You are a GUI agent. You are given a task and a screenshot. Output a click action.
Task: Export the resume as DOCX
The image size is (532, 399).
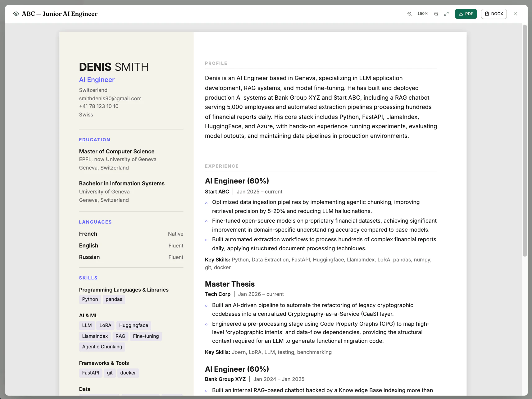pos(494,14)
